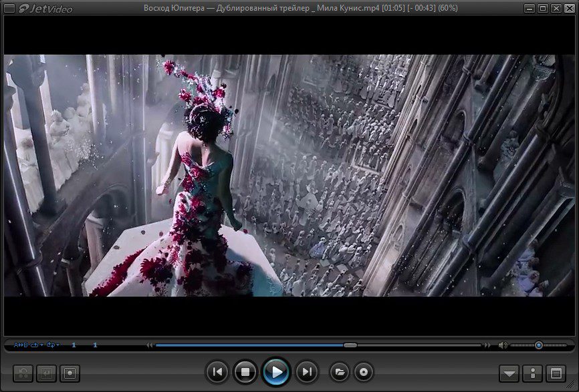This screenshot has height=392, width=579.
Task: Click the seek bar thumb
Action: 350,345
